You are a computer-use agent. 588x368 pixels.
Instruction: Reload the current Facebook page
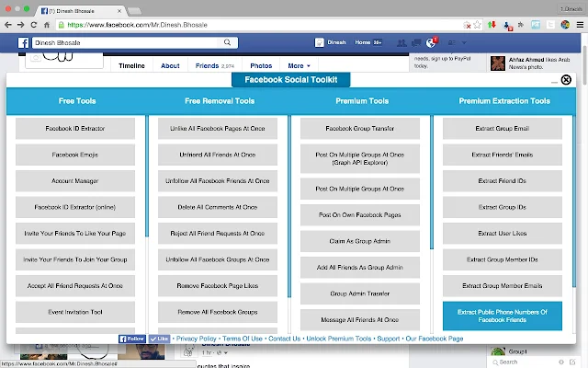click(x=34, y=25)
